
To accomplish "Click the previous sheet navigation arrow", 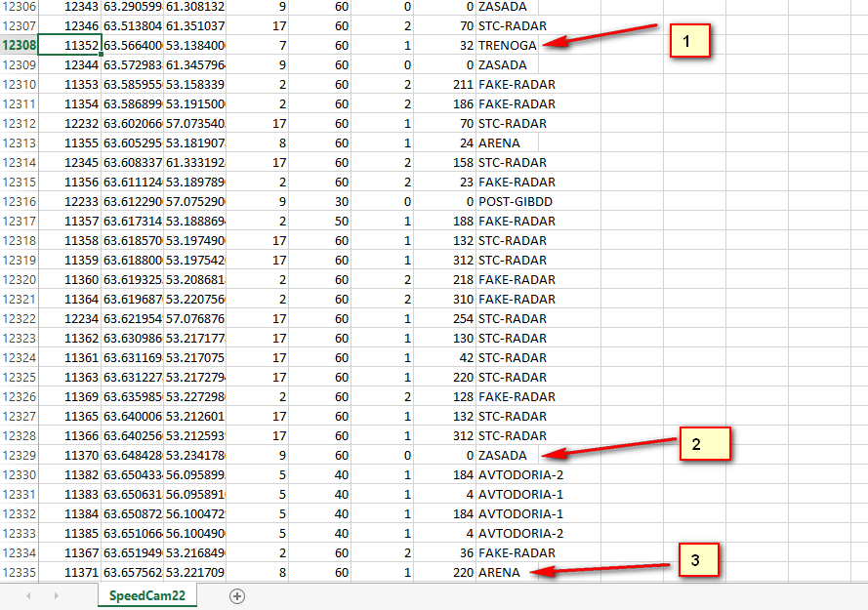I will (28, 596).
